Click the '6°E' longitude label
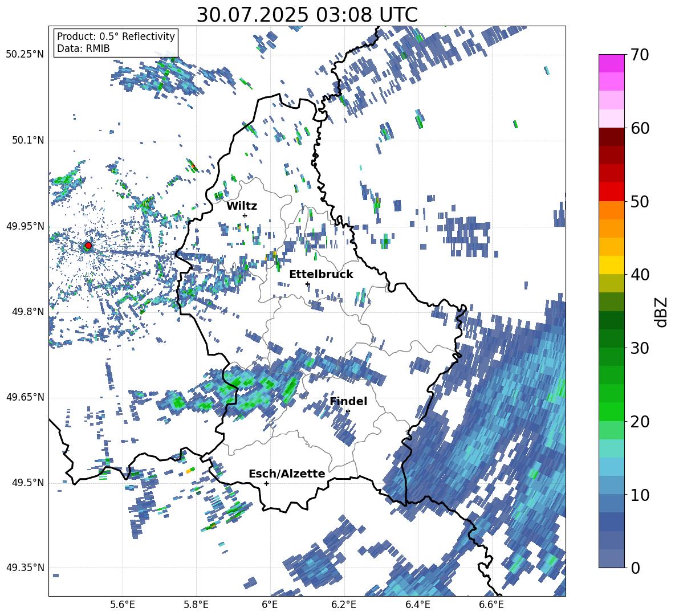Viewport: 675px width, 616px height. click(270, 605)
